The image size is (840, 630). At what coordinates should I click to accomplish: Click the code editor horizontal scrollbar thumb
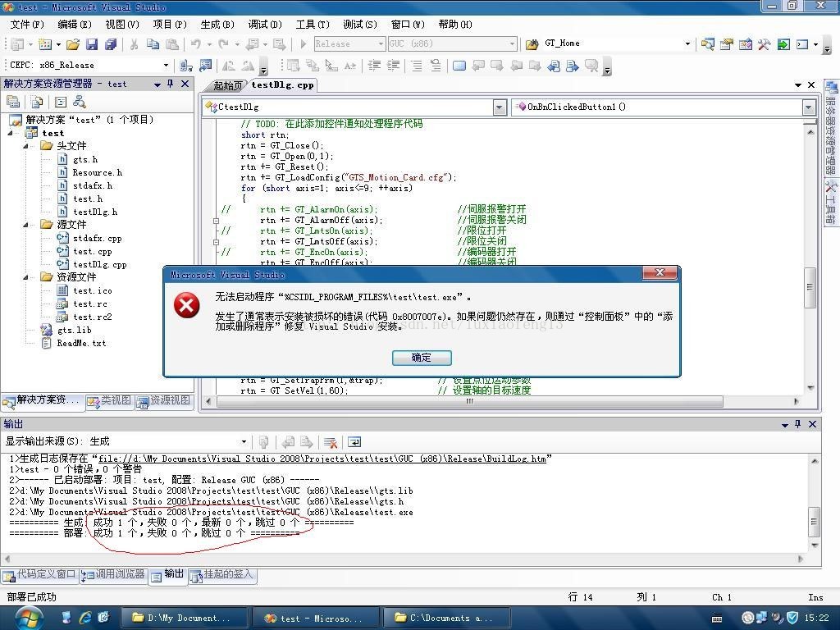(x=469, y=402)
